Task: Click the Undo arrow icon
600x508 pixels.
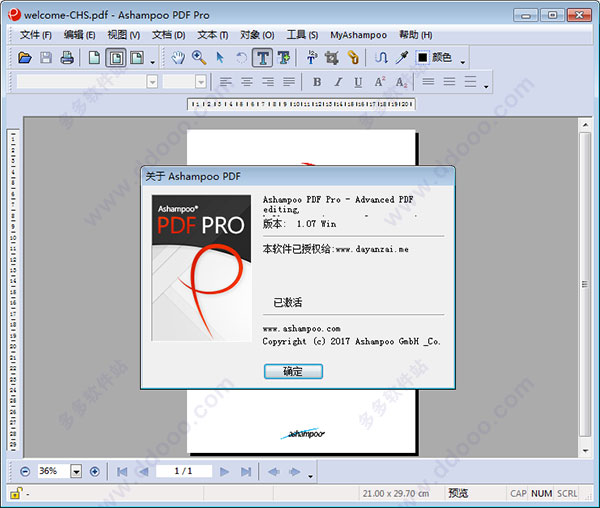Action: click(x=241, y=58)
